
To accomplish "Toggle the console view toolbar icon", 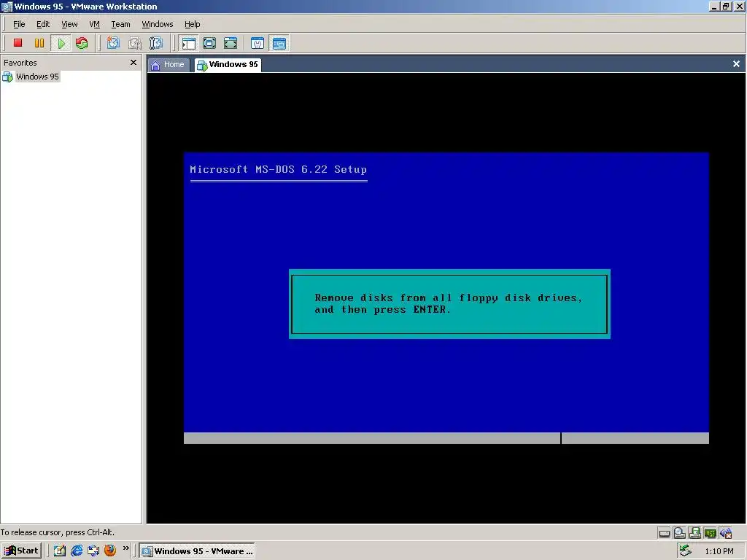I will [x=279, y=43].
